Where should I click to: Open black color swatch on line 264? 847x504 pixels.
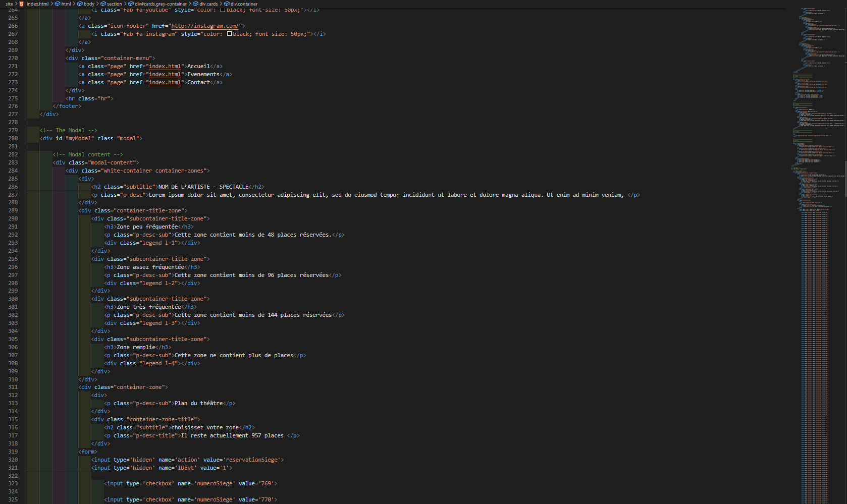point(223,10)
